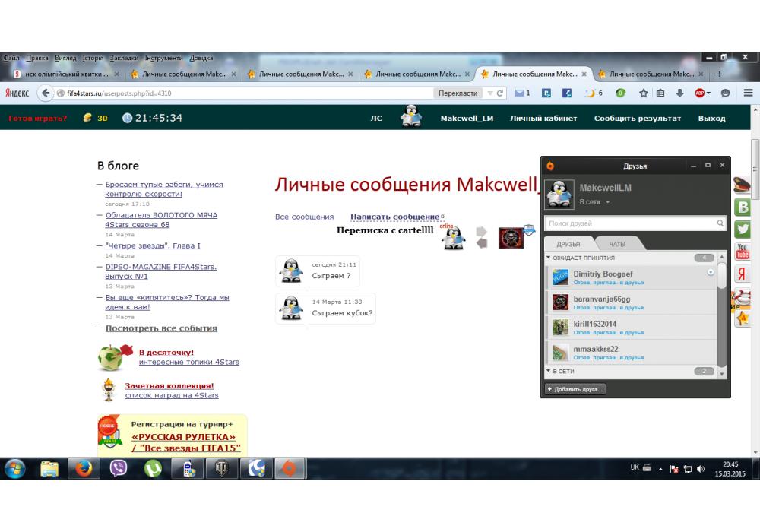Bookmark this page with the star icon

point(643,93)
